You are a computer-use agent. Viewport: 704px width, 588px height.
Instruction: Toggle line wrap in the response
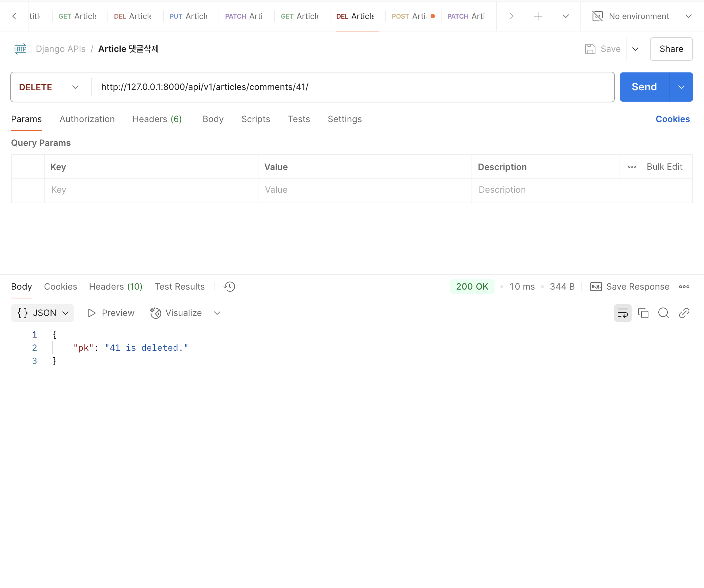(622, 313)
